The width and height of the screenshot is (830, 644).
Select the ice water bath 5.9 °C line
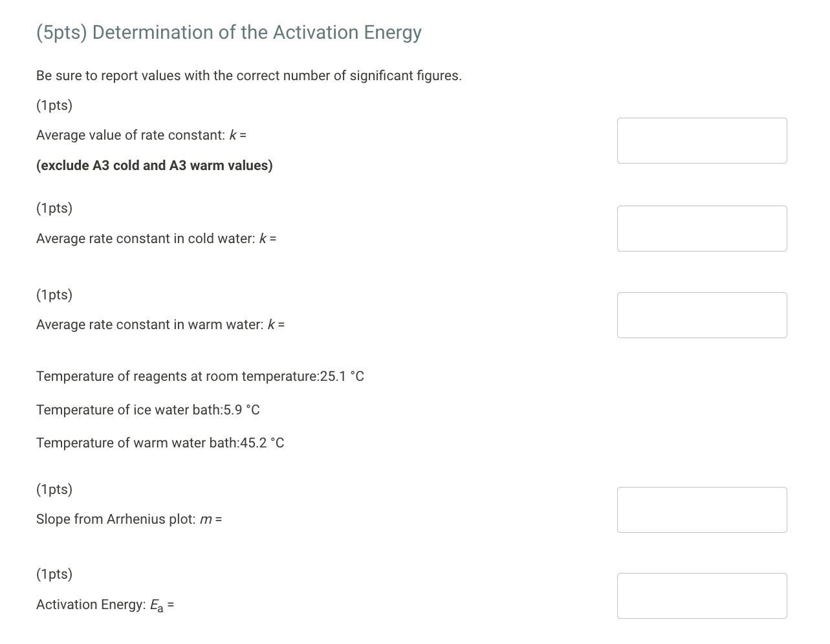147,409
